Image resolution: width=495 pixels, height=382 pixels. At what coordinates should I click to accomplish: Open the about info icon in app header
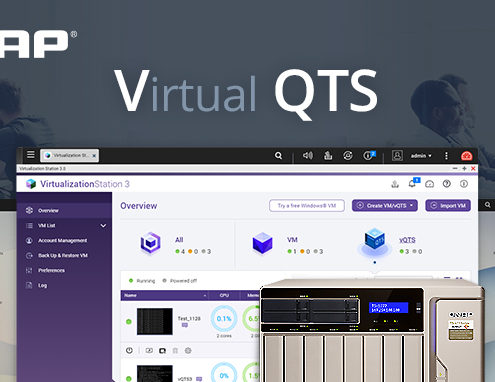click(464, 184)
